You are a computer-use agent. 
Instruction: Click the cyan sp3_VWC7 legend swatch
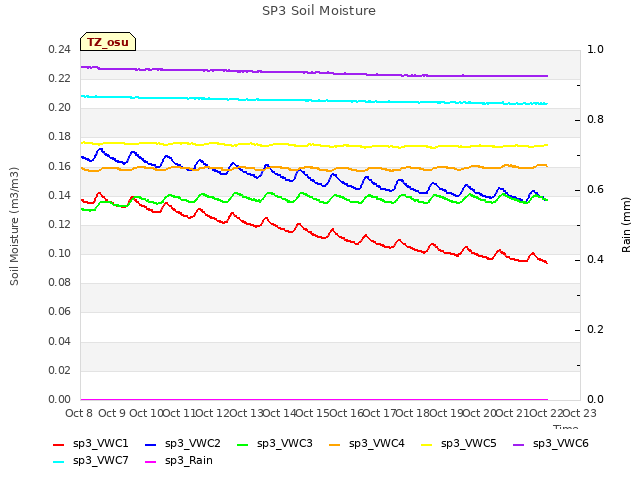click(x=59, y=462)
